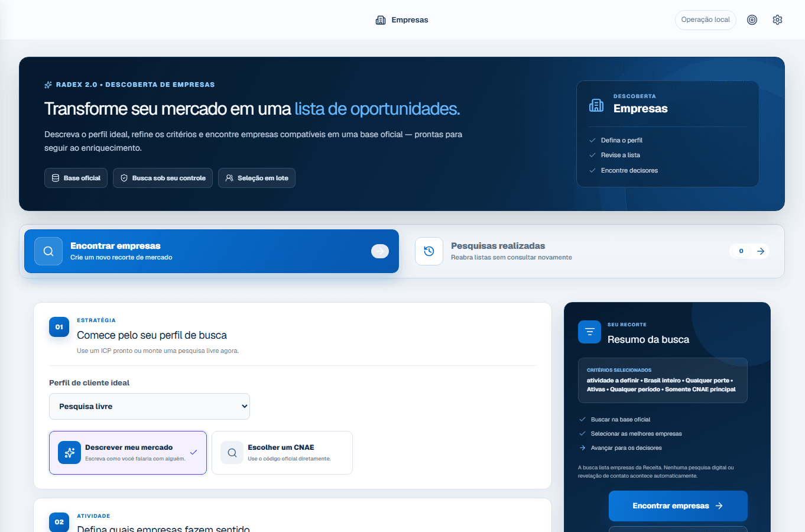Screen dimensions: 805x532
Task: Click the 0 searches counter badge
Action: 741,251
